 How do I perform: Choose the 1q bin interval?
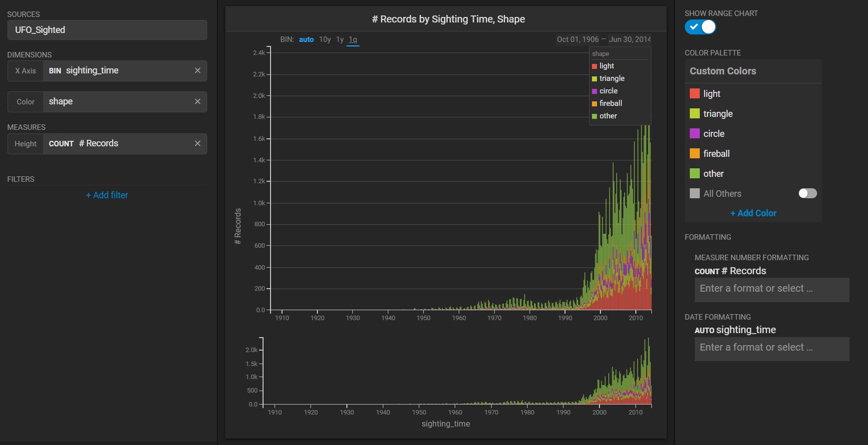pos(353,39)
